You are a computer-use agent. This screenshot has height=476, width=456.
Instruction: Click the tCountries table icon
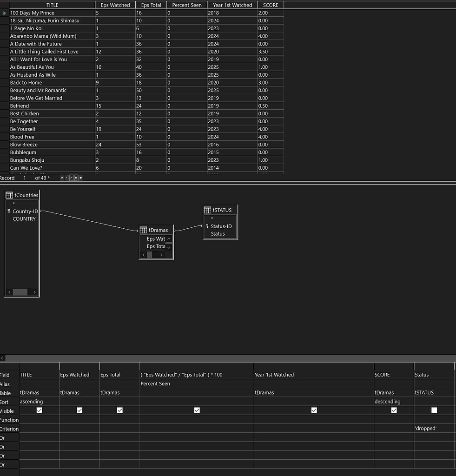coord(9,195)
